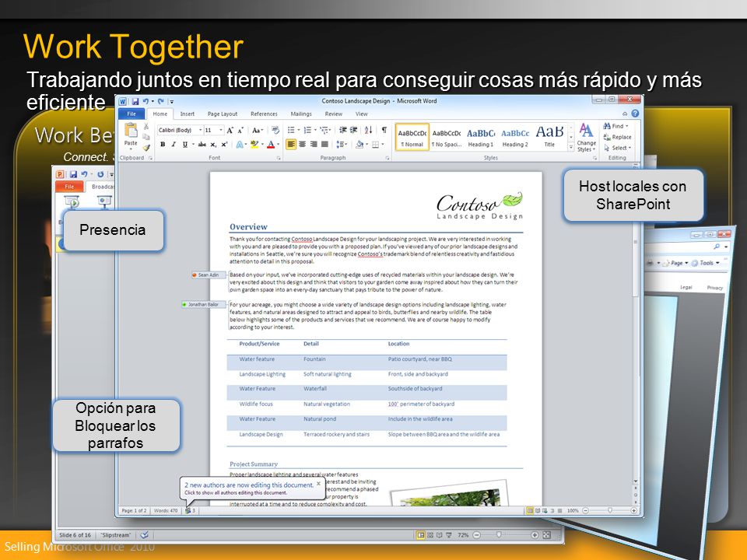Apply strikethrough formatting
This screenshot has height=560, width=747.
[x=202, y=145]
